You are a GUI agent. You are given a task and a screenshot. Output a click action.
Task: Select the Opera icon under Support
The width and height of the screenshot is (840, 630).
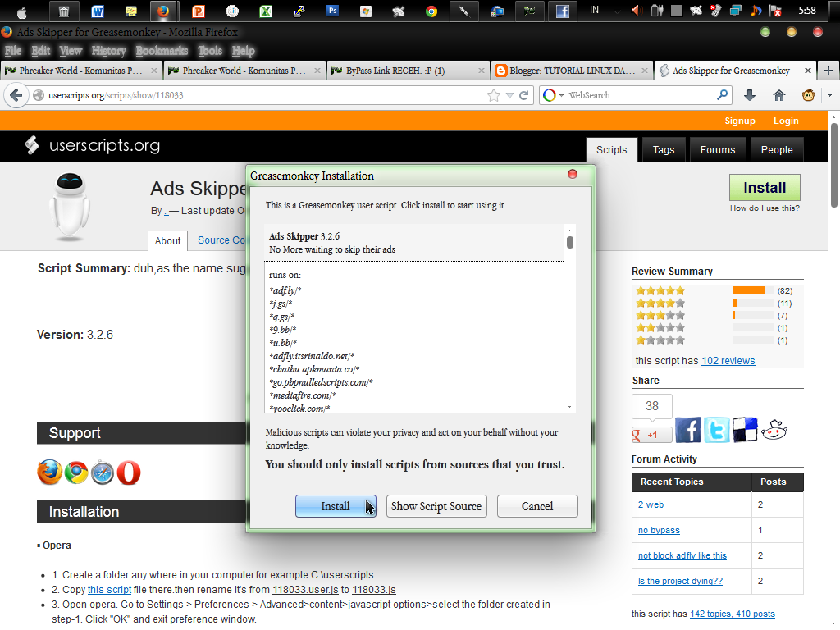click(128, 472)
